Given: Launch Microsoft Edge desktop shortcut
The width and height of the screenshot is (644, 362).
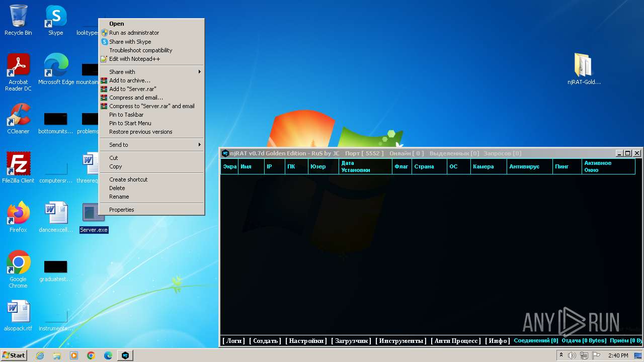Looking at the screenshot, I should coord(56,69).
